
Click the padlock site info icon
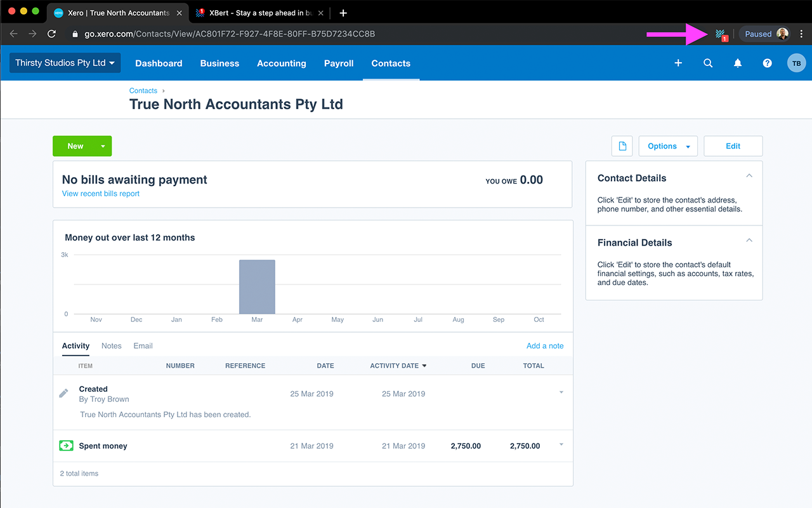(75, 34)
